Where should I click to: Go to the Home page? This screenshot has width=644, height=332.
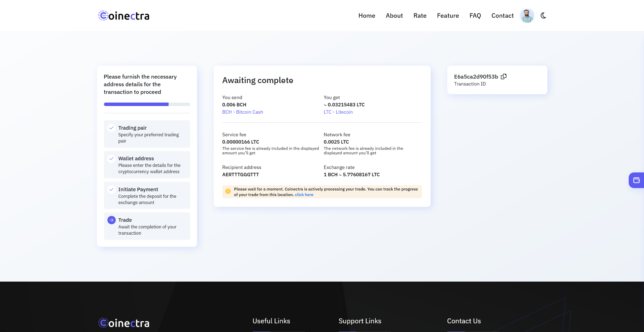367,16
